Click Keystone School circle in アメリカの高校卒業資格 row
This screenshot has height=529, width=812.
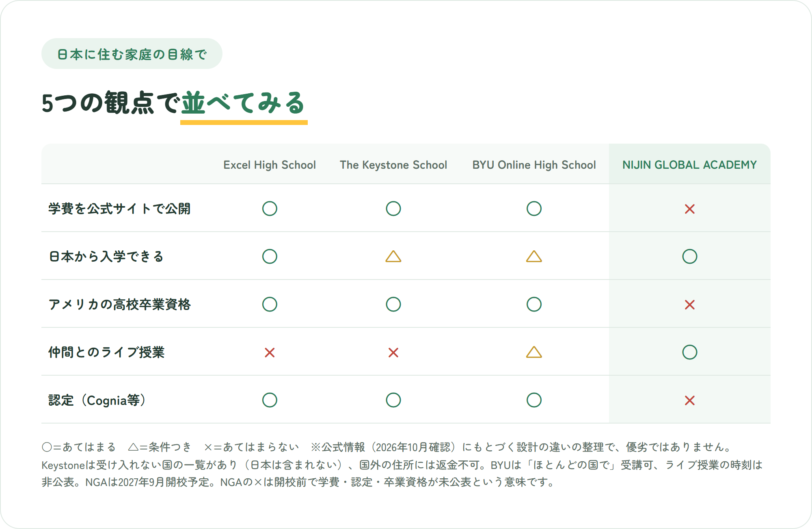[393, 304]
